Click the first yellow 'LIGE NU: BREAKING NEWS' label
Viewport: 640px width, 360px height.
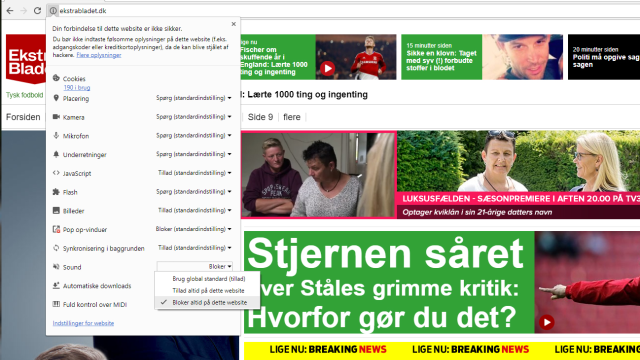(328, 349)
